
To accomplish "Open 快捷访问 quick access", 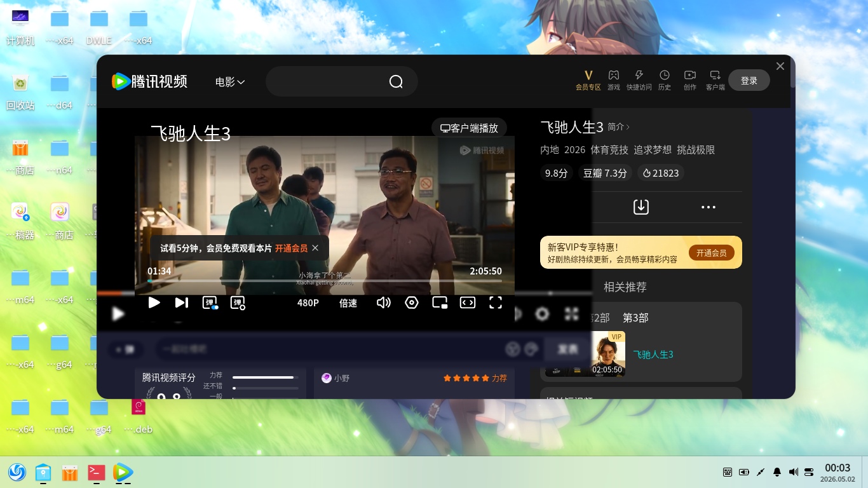I will [639, 80].
